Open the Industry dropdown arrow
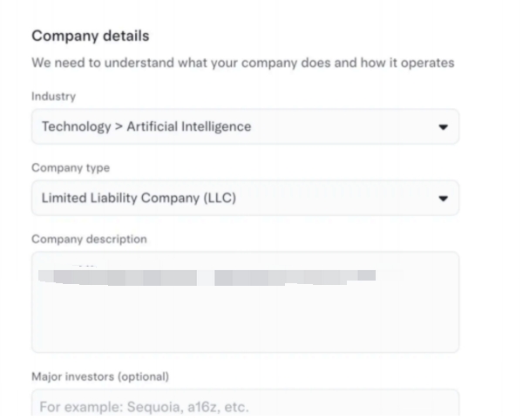The width and height of the screenshot is (529, 420). [443, 127]
